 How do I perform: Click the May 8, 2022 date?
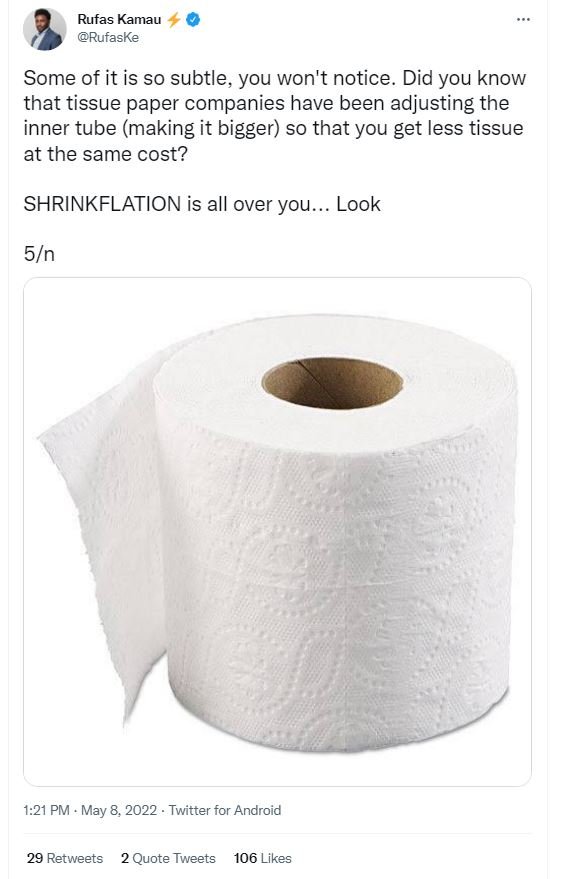point(119,810)
